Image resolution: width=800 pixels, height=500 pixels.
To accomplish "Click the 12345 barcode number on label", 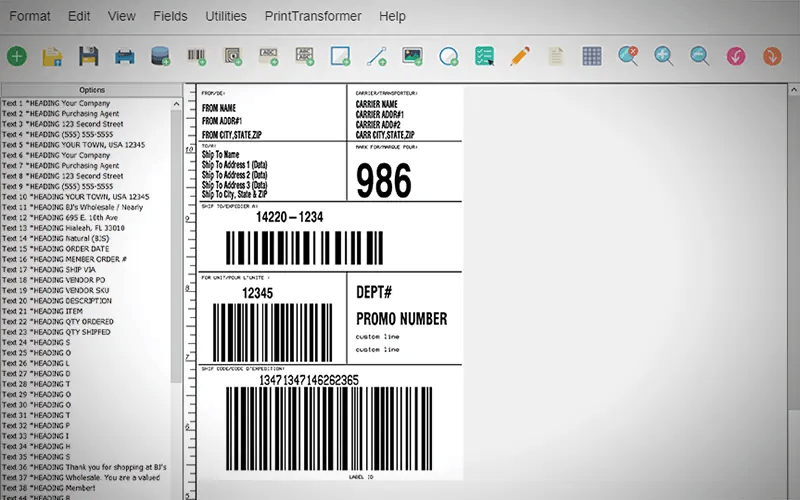I will 258,293.
